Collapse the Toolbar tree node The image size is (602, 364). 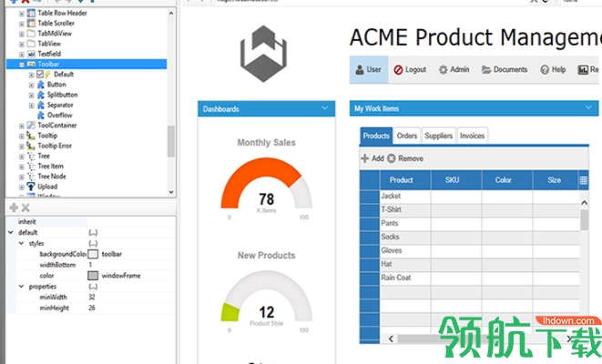pyautogui.click(x=22, y=65)
